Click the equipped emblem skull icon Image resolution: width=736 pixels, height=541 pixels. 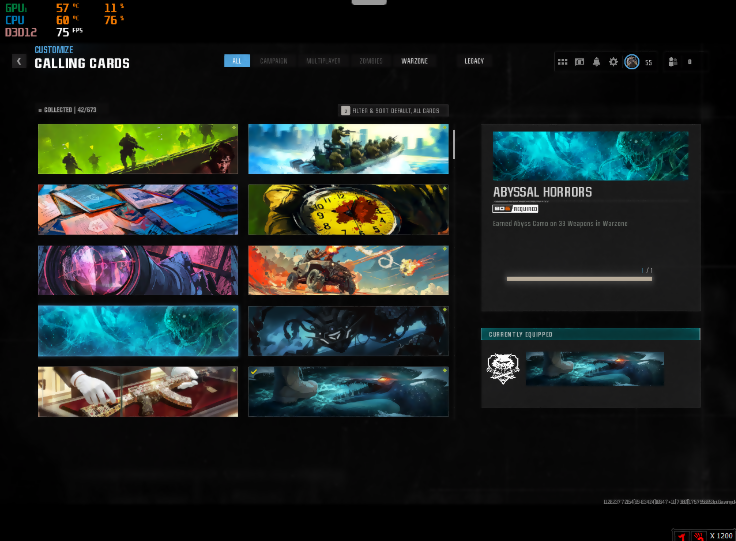(x=501, y=369)
